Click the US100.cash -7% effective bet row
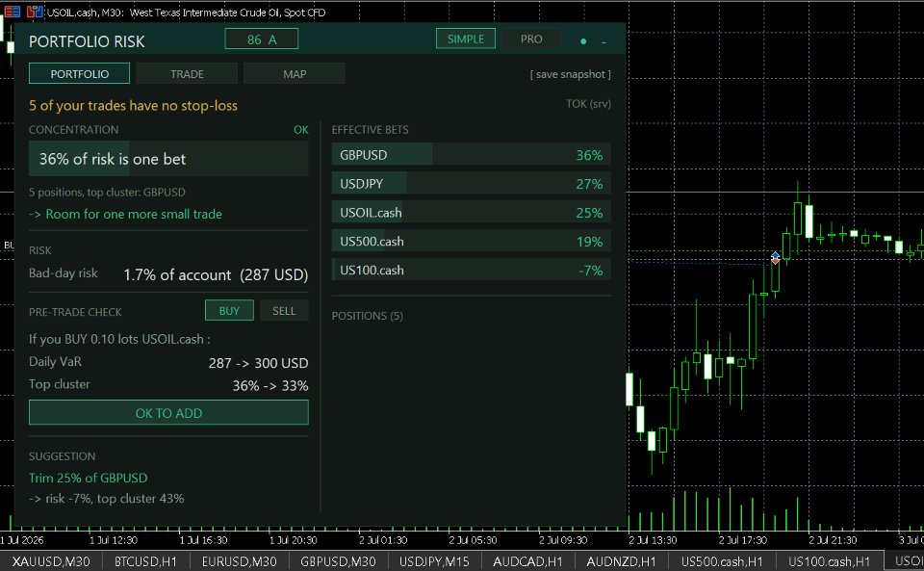924x571 pixels. 471,270
